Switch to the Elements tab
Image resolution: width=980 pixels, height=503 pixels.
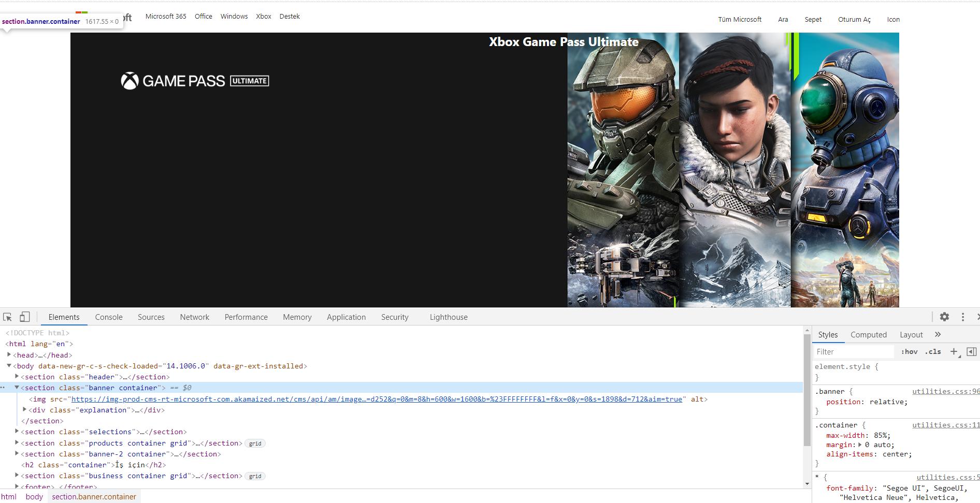point(64,317)
